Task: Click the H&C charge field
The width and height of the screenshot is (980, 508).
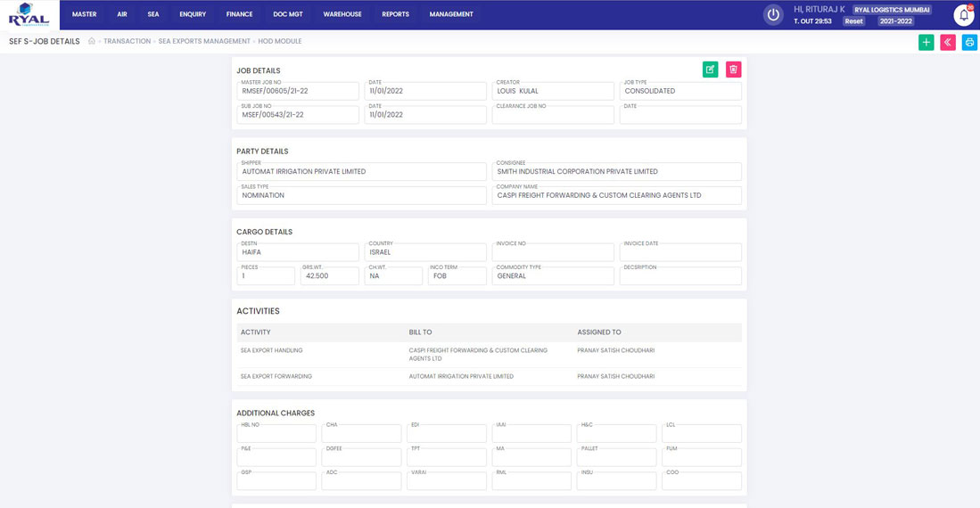Action: point(616,434)
